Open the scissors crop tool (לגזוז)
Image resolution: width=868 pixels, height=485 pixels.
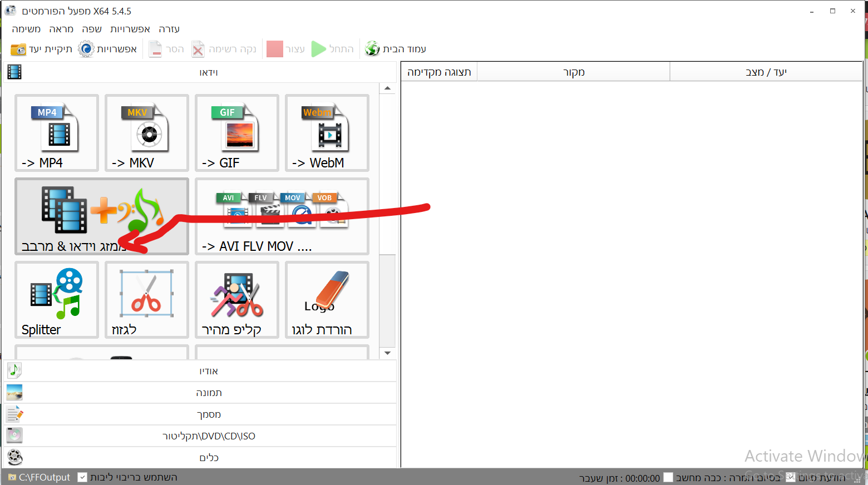click(147, 300)
